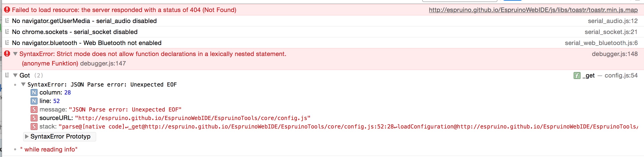Open the config.js:54 source link
The width and height of the screenshot is (644, 157).
pos(621,75)
